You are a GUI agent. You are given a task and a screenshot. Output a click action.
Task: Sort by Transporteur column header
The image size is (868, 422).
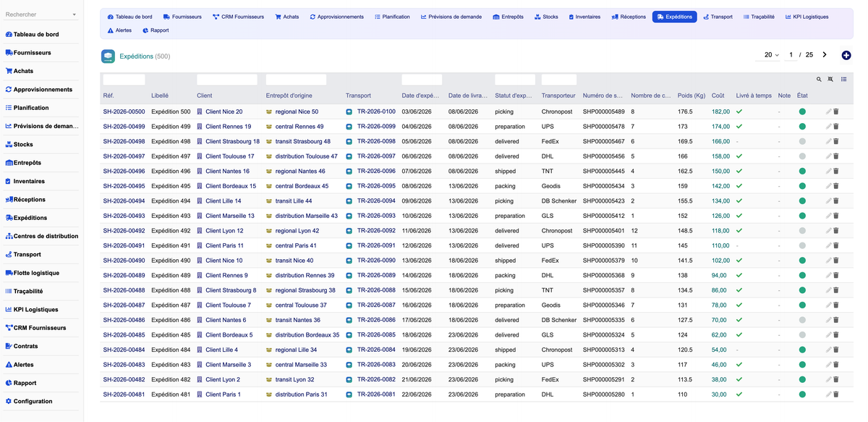558,96
